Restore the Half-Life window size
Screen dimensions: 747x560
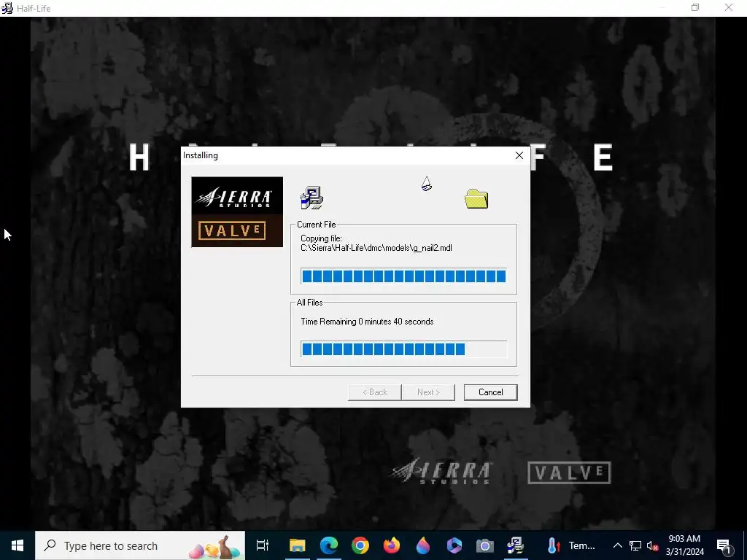click(x=695, y=7)
